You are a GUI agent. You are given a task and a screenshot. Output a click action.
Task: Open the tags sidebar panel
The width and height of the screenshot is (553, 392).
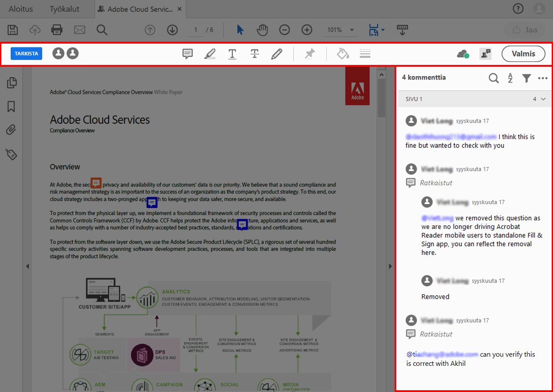click(x=11, y=154)
